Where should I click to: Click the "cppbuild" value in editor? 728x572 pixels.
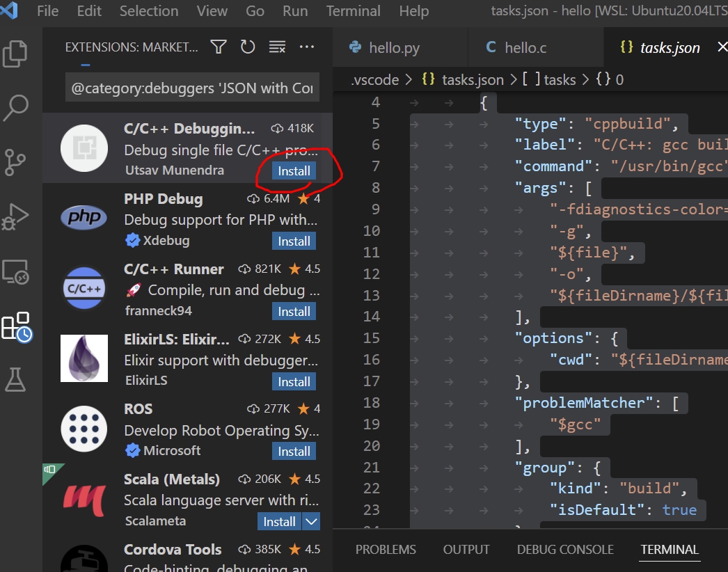pos(627,124)
